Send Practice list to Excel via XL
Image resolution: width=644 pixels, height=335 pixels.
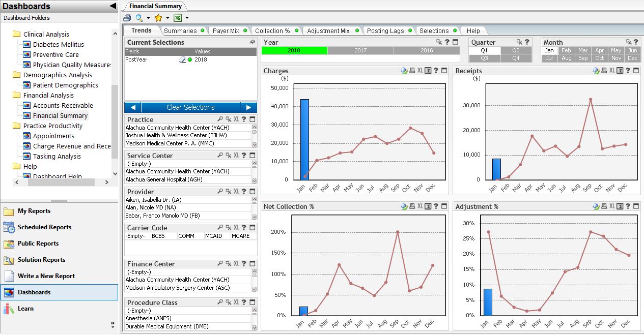coord(236,119)
